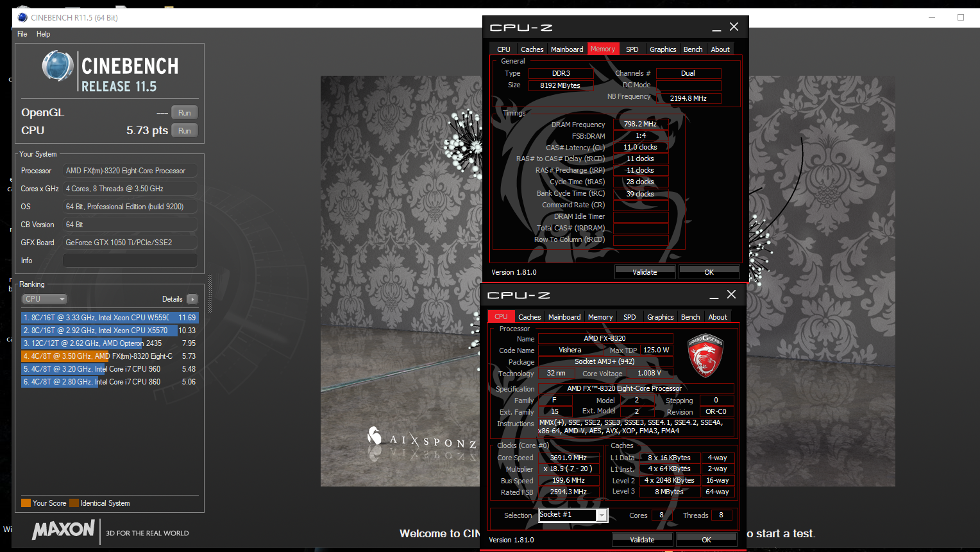Maximize the Cinebench window
The width and height of the screenshot is (980, 552).
961,17
